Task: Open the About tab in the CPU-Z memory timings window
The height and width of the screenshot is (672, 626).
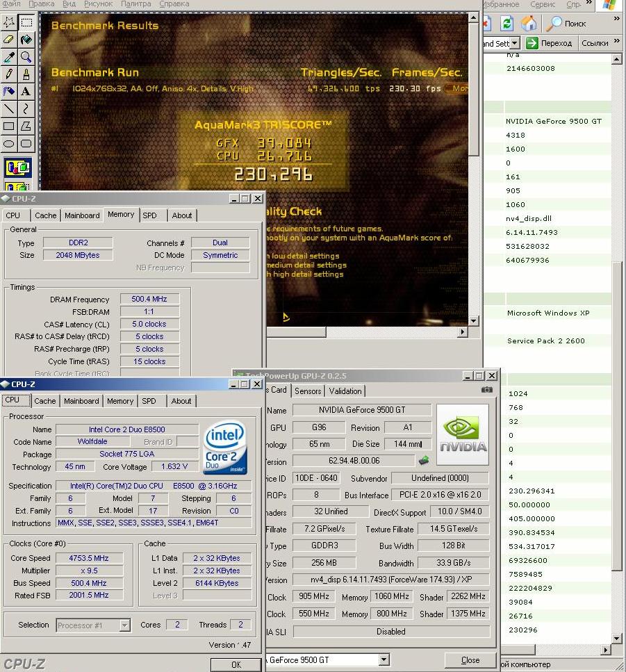Action: pyautogui.click(x=181, y=215)
